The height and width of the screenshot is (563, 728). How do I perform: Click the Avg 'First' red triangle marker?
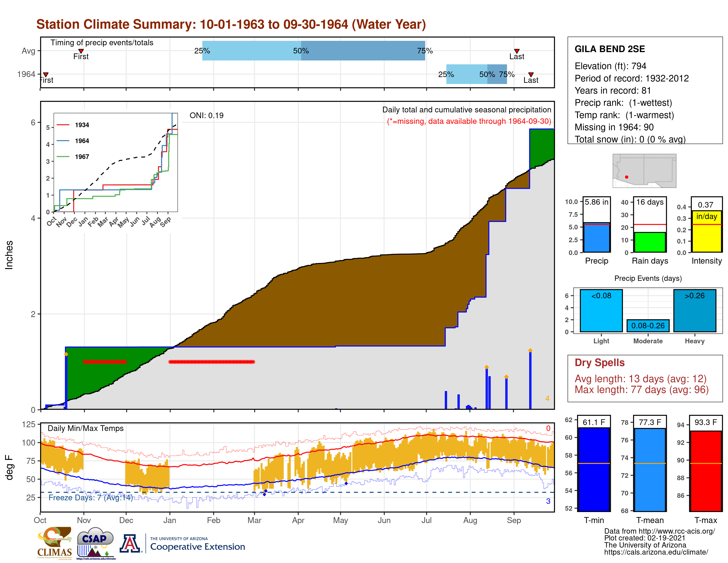tap(81, 51)
